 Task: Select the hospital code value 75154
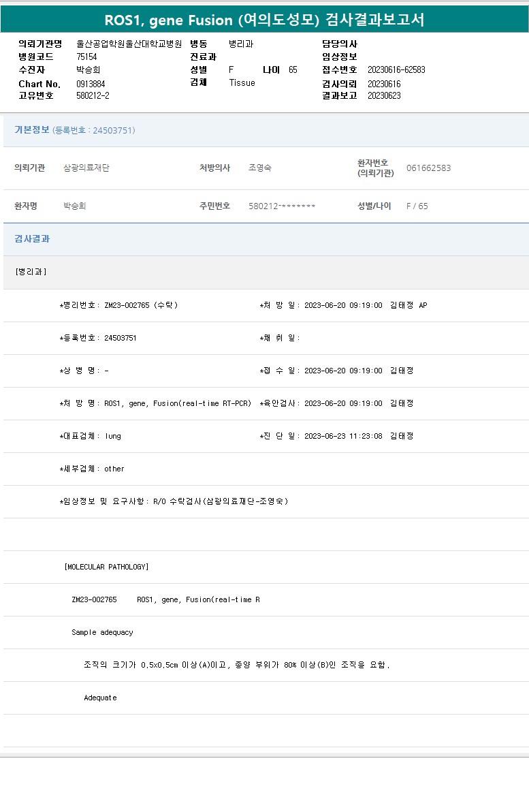coord(86,57)
